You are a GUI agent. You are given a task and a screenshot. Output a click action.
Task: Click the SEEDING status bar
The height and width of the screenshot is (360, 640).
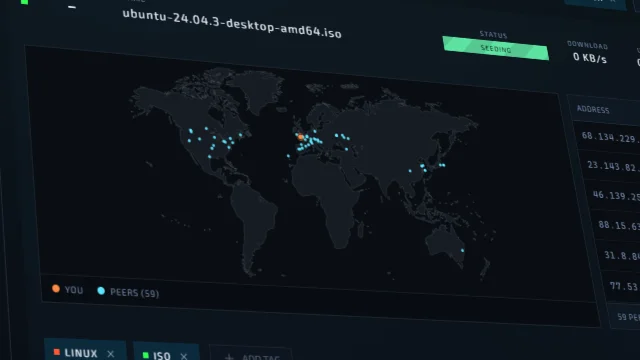tap(496, 49)
